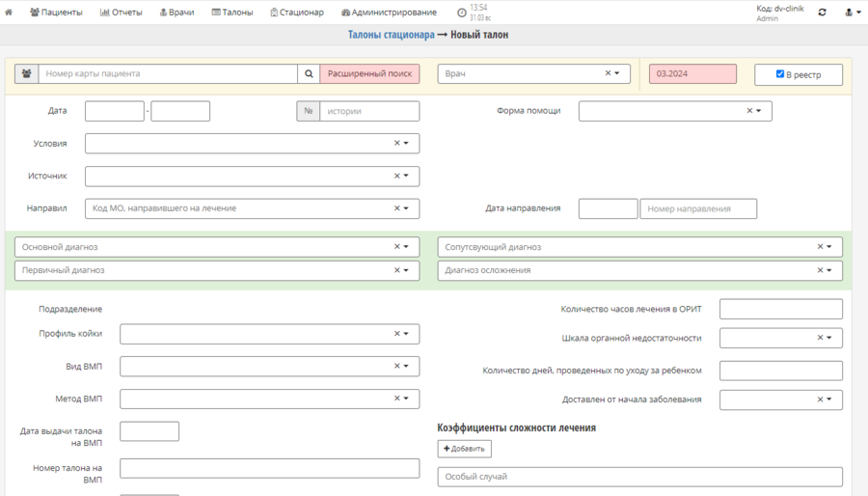Clear the Врач field with x icon
The image size is (868, 496).
point(608,73)
